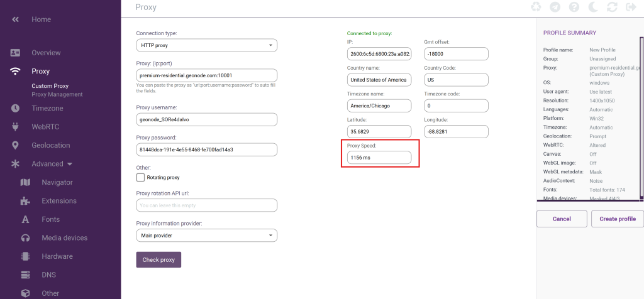Open the Timezone menu item
This screenshot has height=299, width=644.
[47, 108]
